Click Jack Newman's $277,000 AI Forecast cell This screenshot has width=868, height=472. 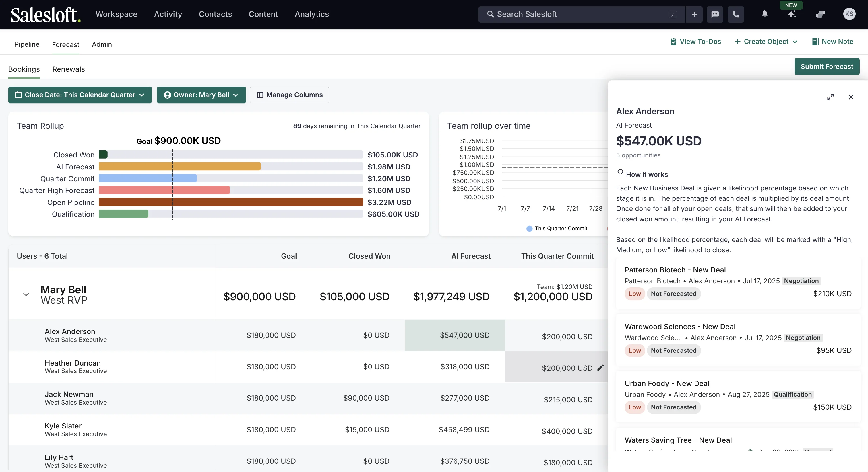(x=455, y=398)
